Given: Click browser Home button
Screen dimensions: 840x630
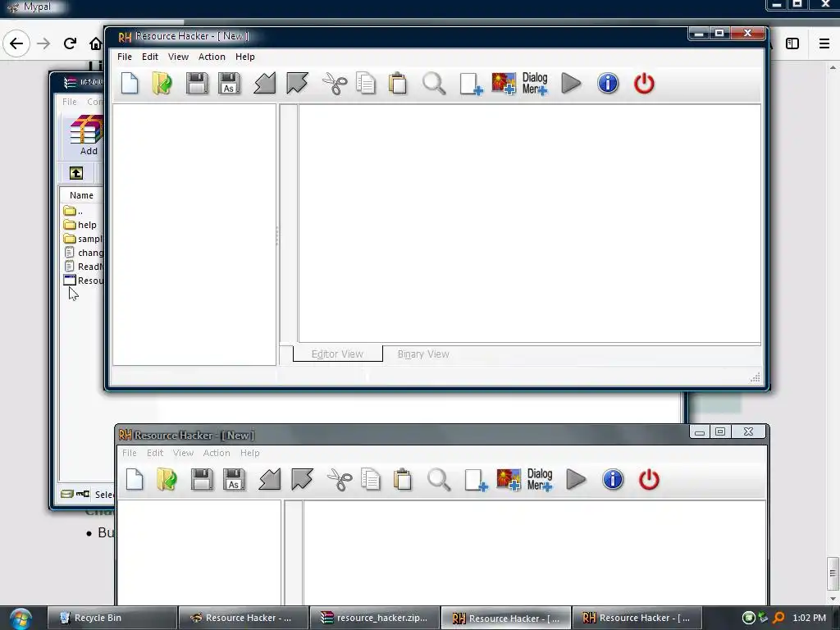Looking at the screenshot, I should pos(96,43).
